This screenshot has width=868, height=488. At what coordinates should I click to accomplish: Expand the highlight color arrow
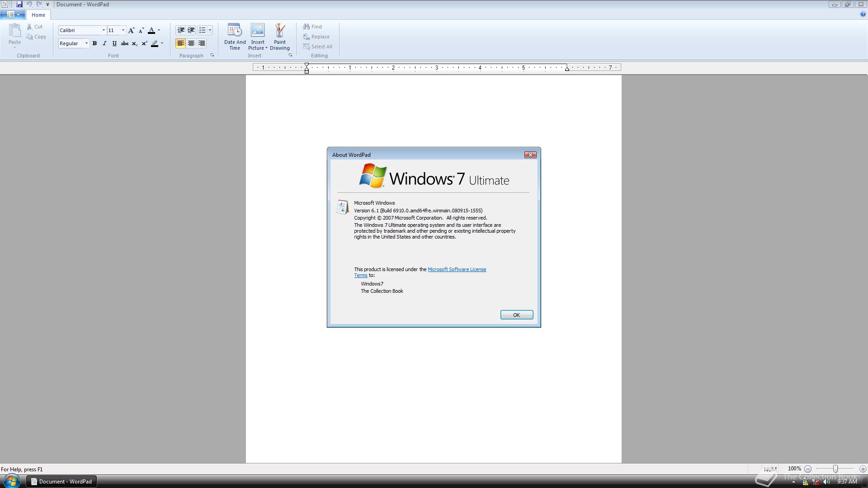coord(162,43)
